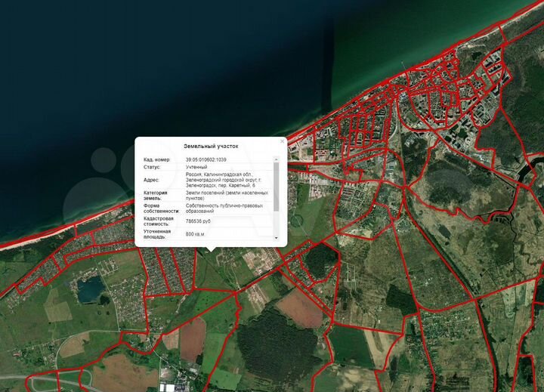This screenshot has height=392, width=544.
Task: Click the parcel address text in popup
Action: coord(224,180)
